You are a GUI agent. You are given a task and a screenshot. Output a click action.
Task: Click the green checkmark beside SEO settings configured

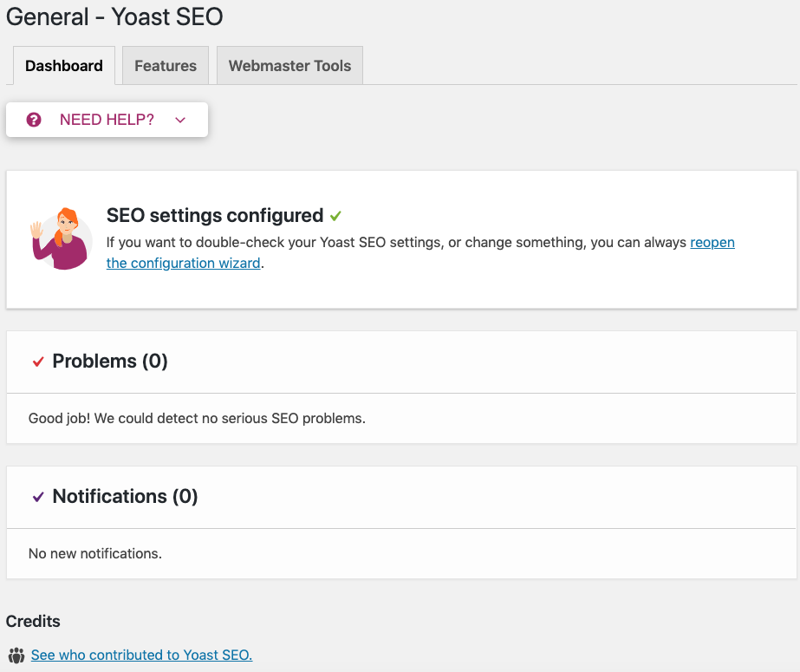(335, 216)
